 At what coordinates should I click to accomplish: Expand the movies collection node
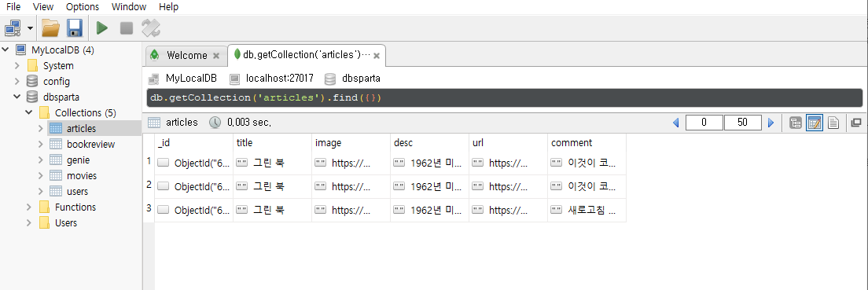coord(40,175)
